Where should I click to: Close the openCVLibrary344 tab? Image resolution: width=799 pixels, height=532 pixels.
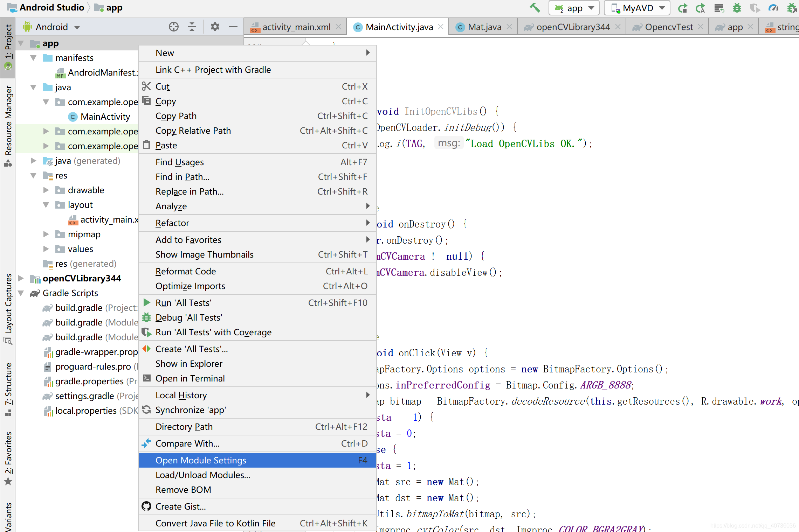[618, 27]
